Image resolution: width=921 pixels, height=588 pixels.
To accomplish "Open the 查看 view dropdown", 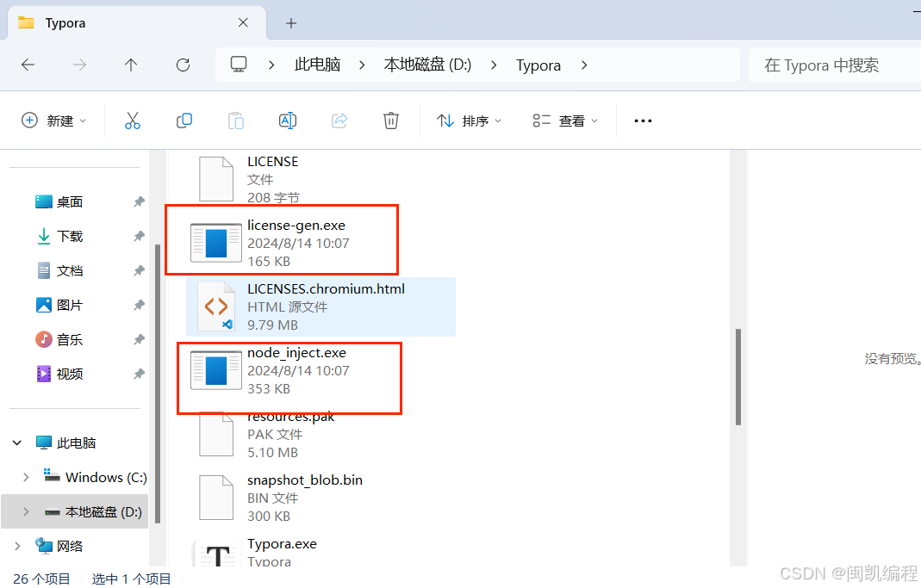I will tap(565, 121).
